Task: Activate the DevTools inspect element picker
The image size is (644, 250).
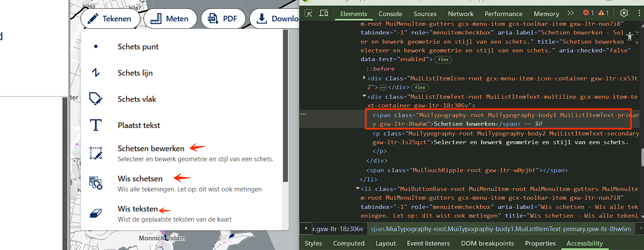Action: (x=309, y=13)
